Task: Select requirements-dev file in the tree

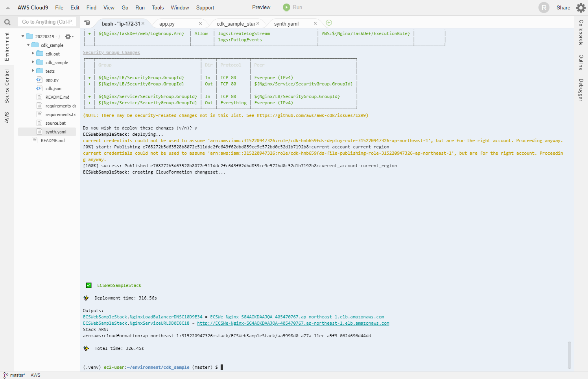Action: 61,106
